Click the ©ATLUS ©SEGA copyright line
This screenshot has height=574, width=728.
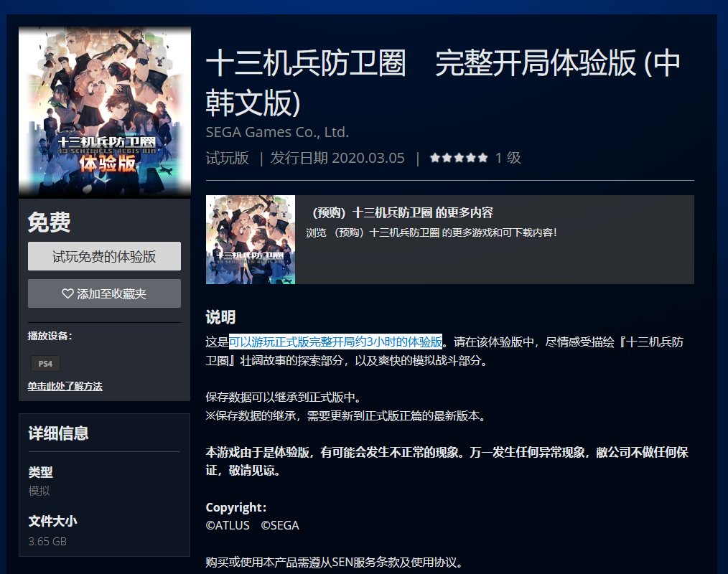point(253,525)
